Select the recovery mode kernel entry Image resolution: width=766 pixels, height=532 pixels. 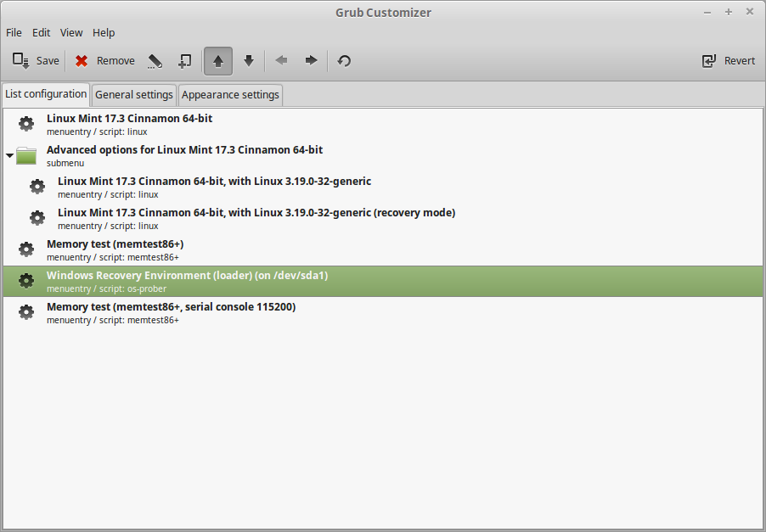click(x=383, y=219)
